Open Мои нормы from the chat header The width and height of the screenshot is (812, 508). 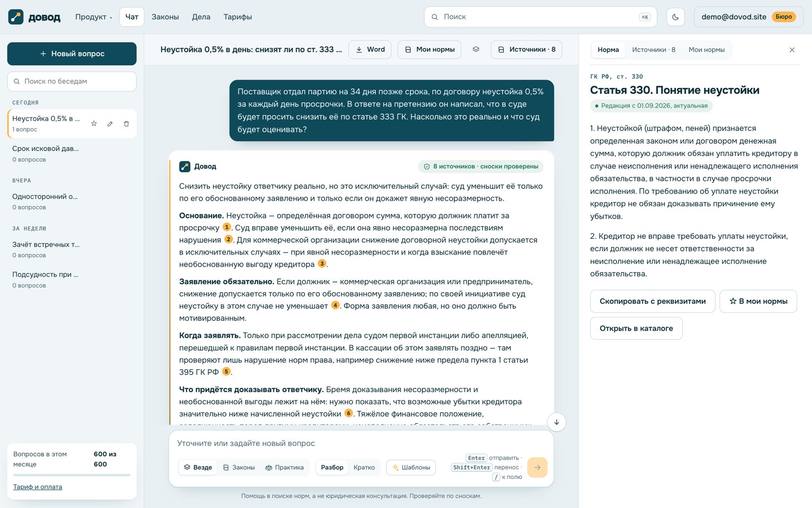429,49
